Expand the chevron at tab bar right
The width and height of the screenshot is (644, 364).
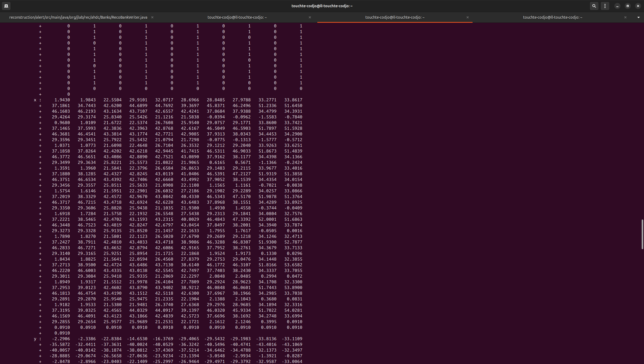tap(639, 17)
